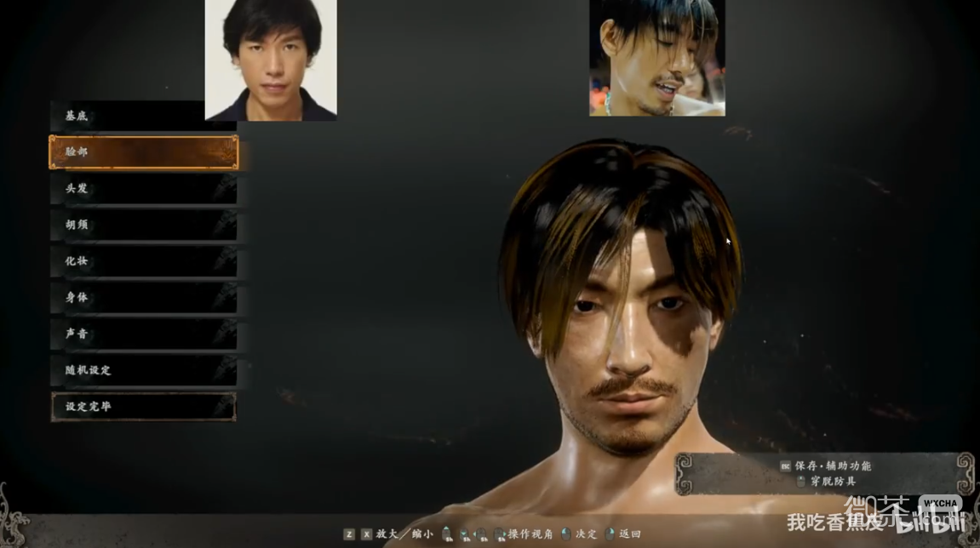Click the mouse icon before 返回
980x548 pixels.
[x=610, y=534]
